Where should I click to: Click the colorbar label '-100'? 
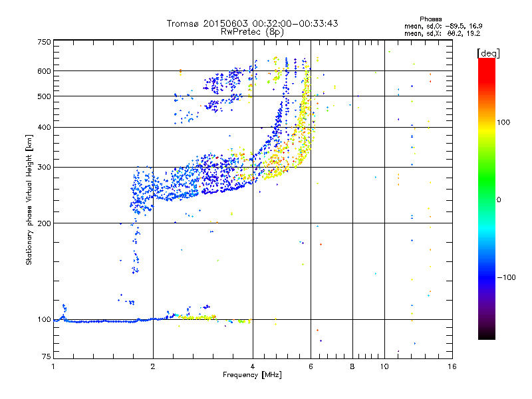click(506, 277)
